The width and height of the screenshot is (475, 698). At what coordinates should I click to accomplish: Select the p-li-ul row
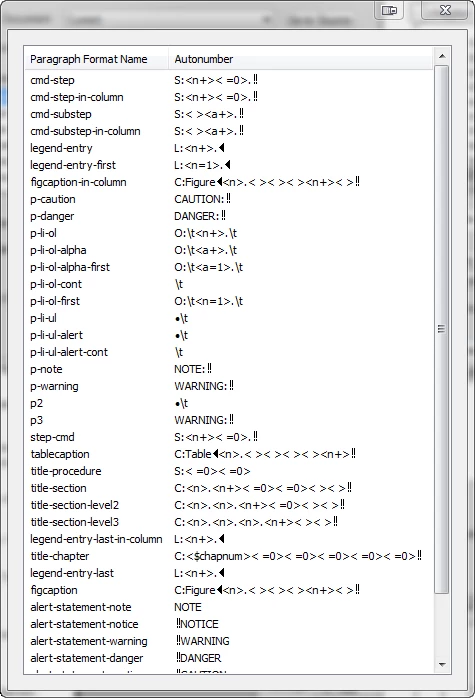[228, 318]
